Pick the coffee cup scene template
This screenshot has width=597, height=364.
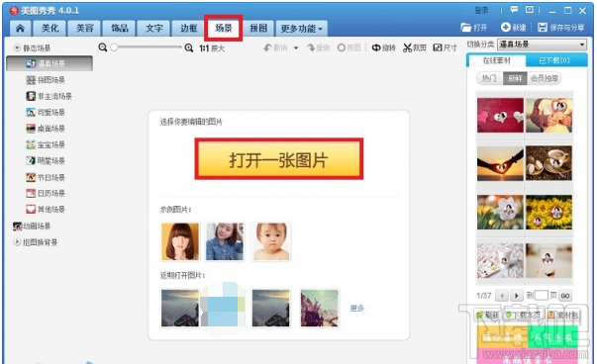(x=548, y=163)
